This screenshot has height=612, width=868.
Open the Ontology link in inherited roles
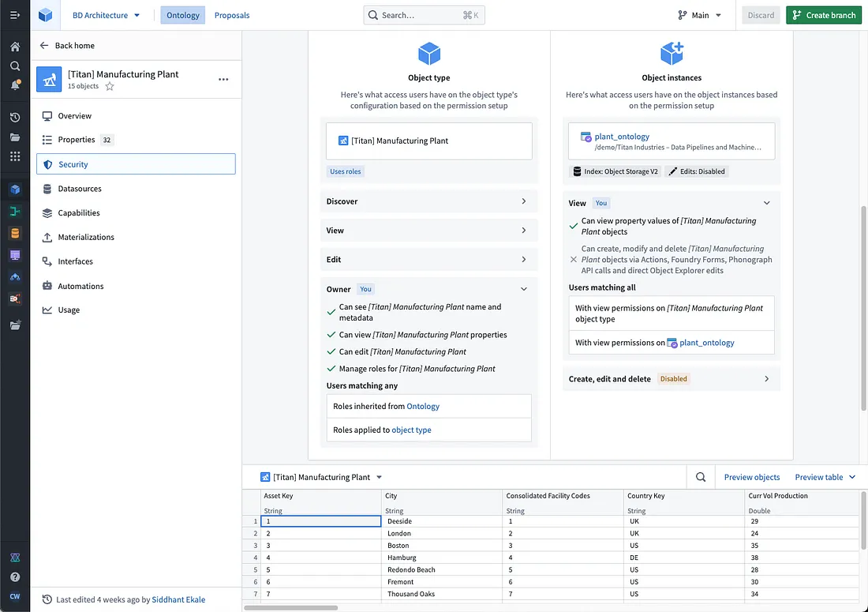pos(423,406)
